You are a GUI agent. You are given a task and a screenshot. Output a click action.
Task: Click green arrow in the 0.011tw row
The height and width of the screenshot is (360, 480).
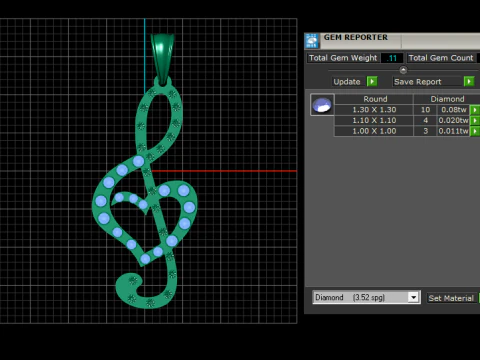point(475,131)
